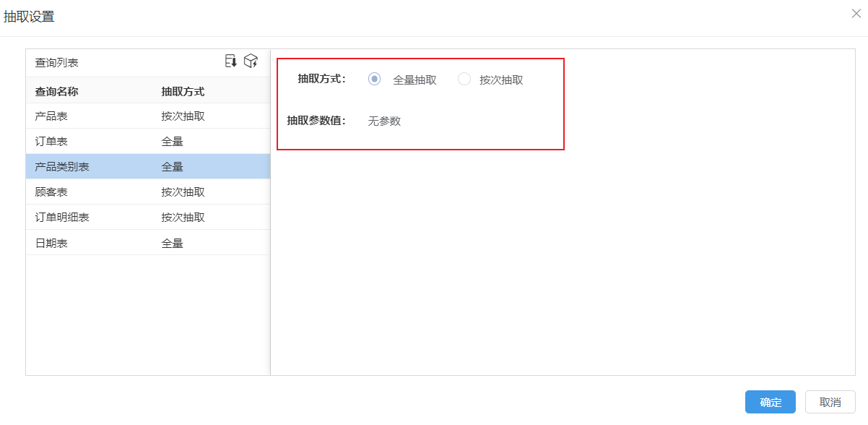Select the 顾客表 query row

pyautogui.click(x=148, y=192)
